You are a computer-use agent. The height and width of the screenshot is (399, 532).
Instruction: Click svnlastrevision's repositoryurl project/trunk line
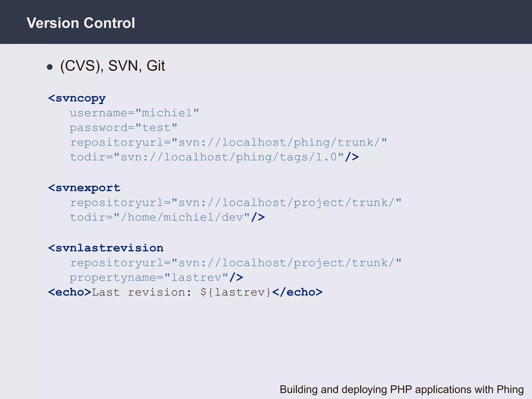236,263
